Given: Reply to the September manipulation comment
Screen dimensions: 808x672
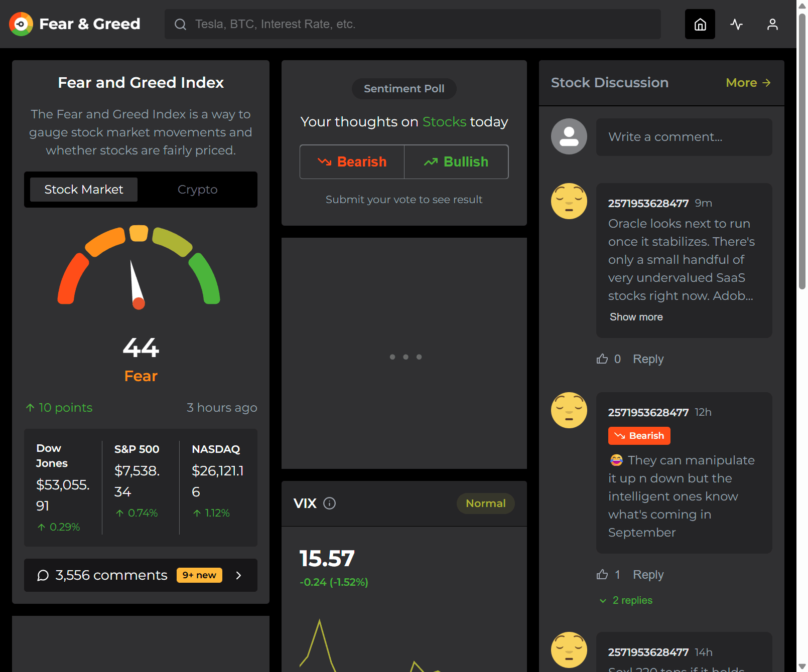Looking at the screenshot, I should tap(648, 574).
